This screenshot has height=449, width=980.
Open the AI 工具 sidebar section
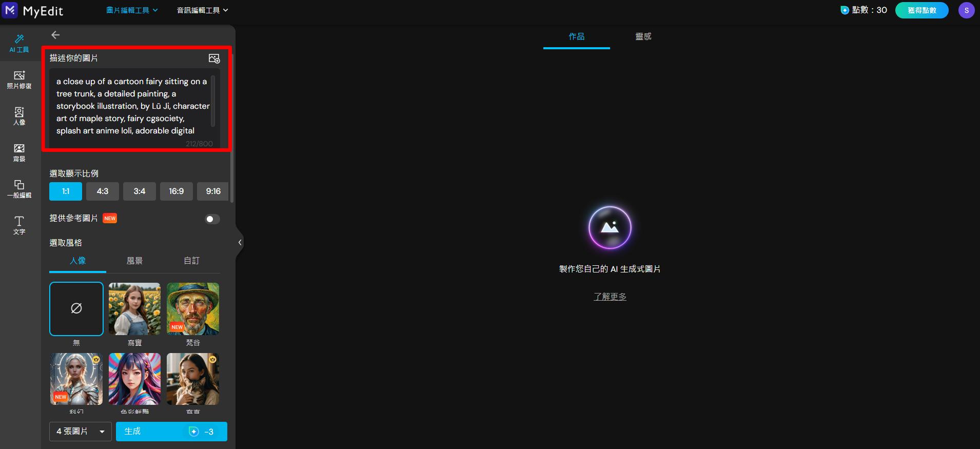pyautogui.click(x=19, y=43)
